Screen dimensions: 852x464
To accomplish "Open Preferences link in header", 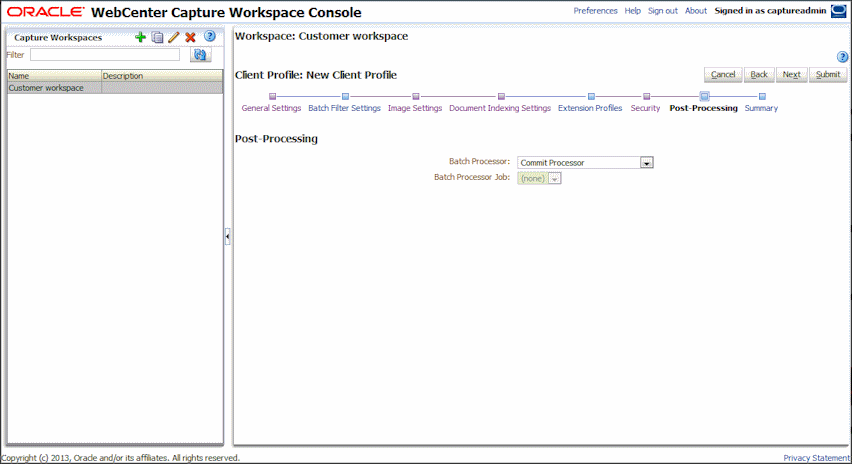I will pos(596,11).
